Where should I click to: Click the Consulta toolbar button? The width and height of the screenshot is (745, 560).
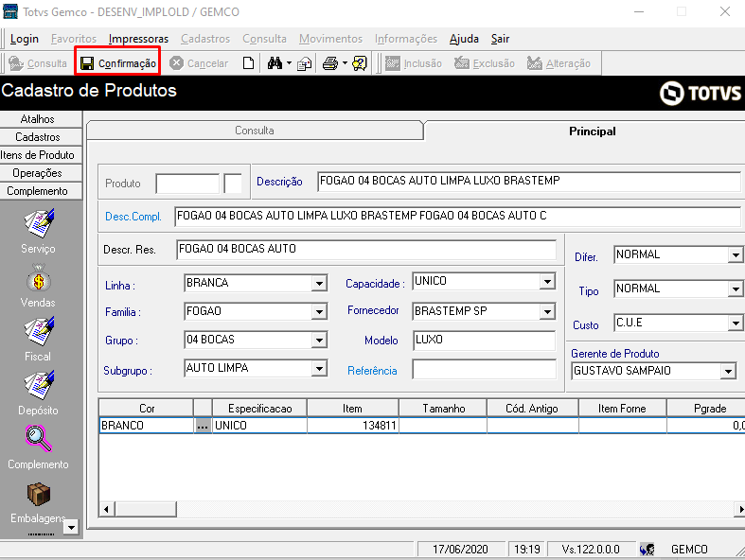[38, 63]
